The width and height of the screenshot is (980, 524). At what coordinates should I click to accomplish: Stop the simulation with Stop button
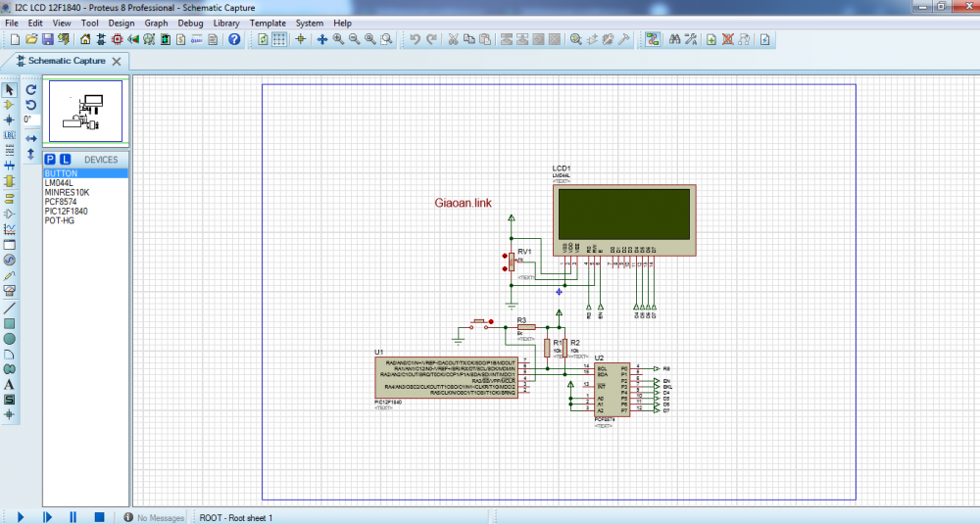point(99,516)
